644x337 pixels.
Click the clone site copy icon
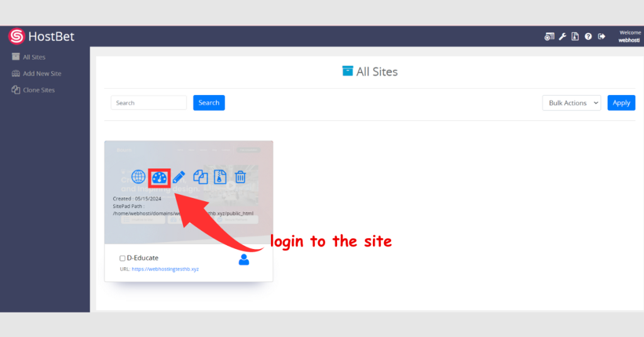tap(201, 177)
